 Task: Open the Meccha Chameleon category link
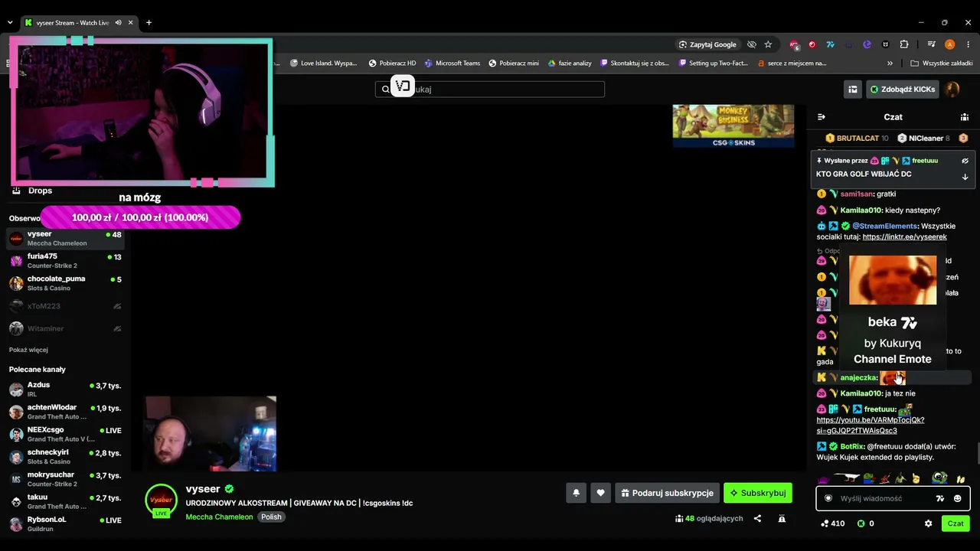(219, 517)
